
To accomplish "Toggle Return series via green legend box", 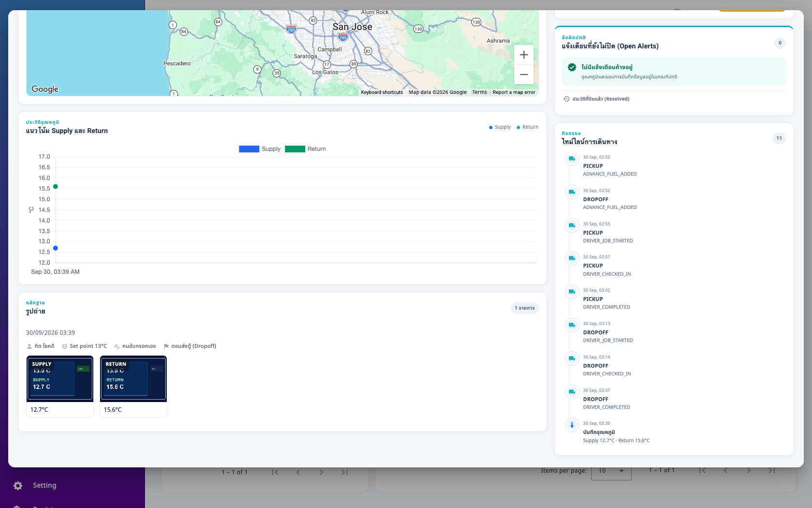I will coord(295,149).
